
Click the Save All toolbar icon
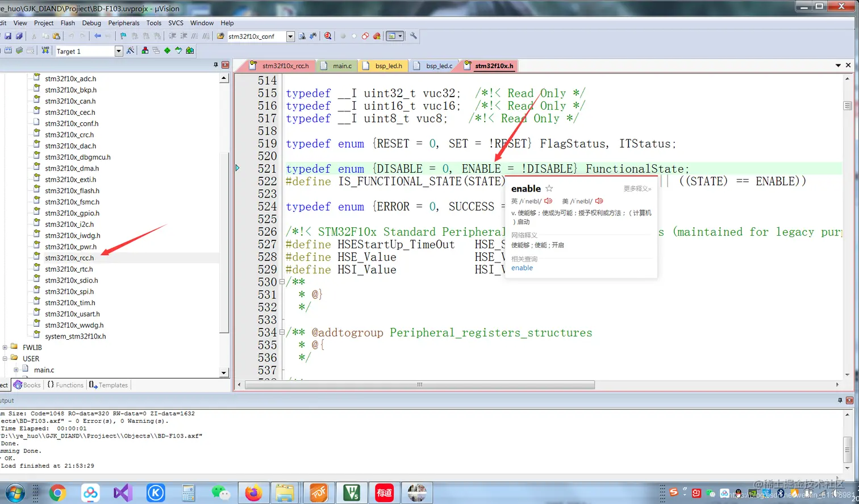click(x=19, y=36)
